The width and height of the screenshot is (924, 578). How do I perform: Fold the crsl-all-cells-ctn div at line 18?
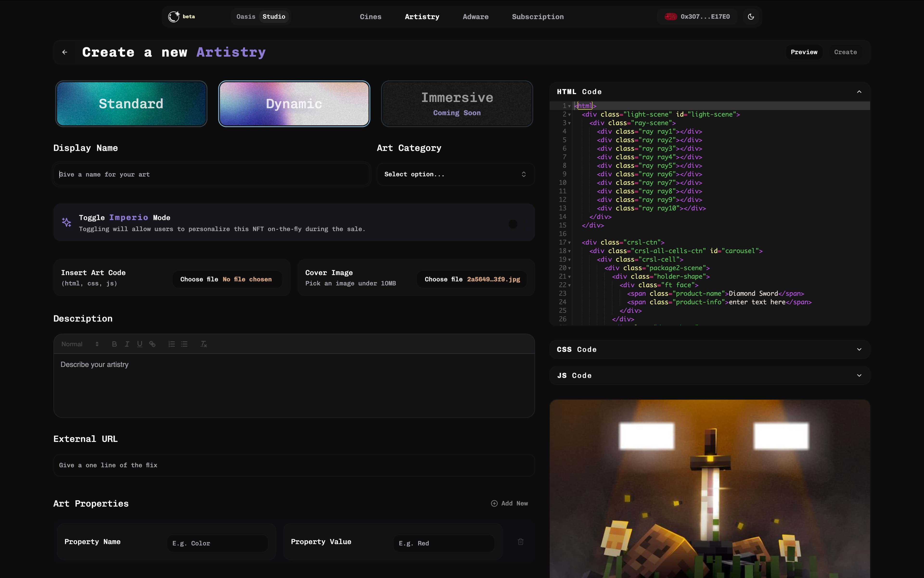tap(569, 251)
